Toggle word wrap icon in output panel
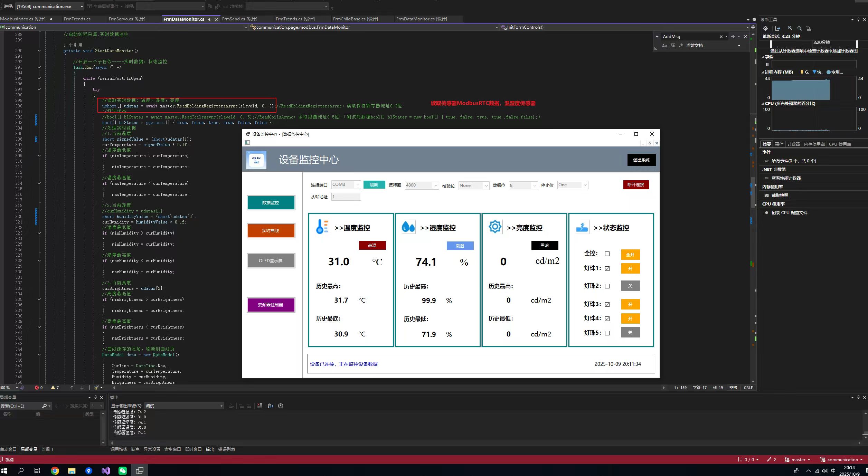The height and width of the screenshot is (476, 868). pos(270,406)
